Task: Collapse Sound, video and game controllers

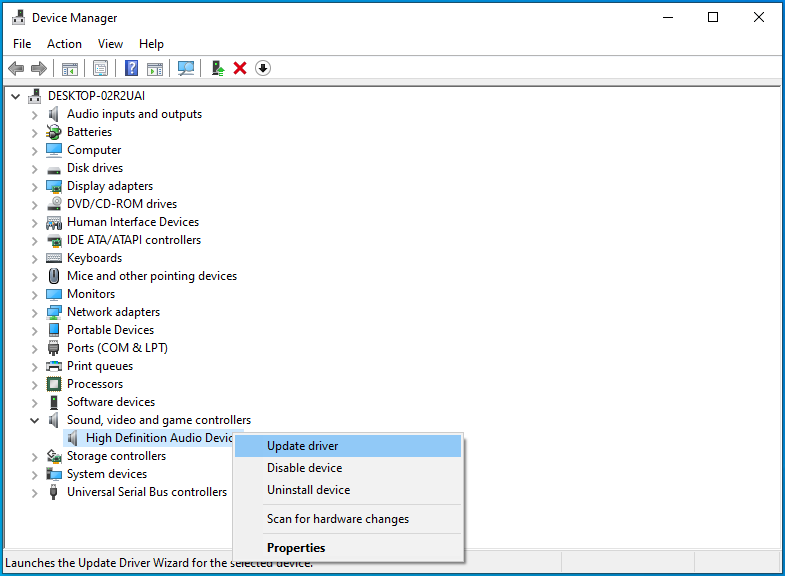Action: [34, 420]
